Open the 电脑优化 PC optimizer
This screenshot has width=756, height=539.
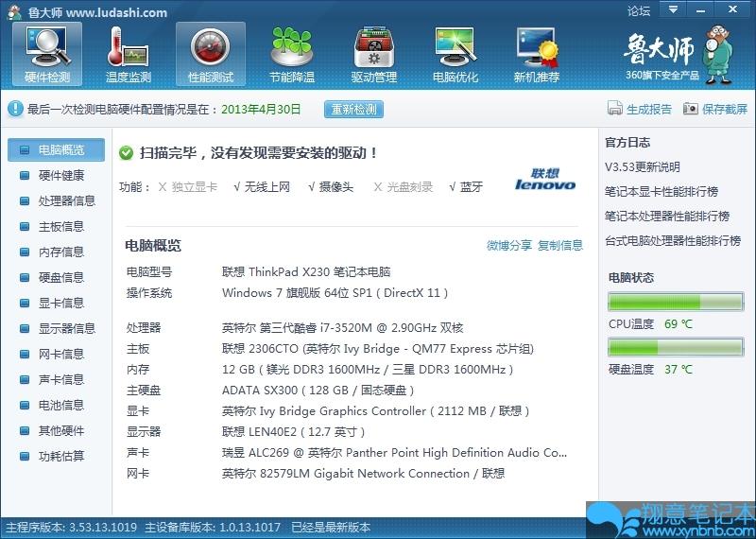pos(455,54)
